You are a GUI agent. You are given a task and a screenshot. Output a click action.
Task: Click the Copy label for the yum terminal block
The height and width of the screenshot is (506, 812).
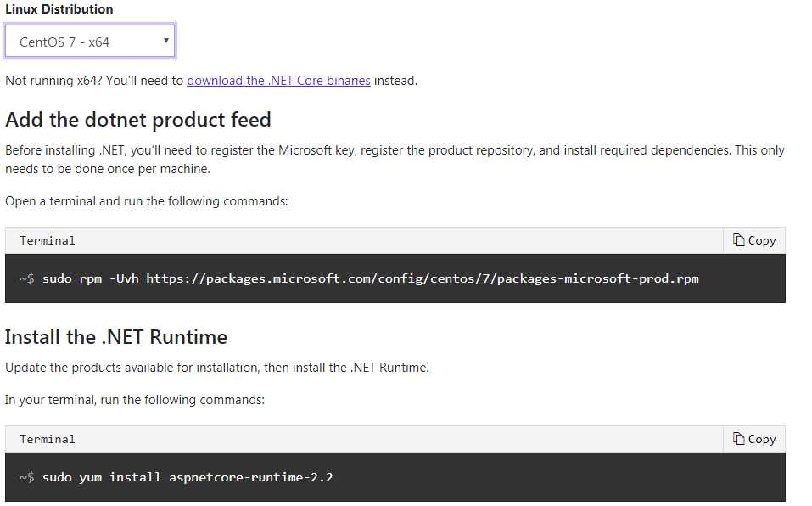click(762, 440)
